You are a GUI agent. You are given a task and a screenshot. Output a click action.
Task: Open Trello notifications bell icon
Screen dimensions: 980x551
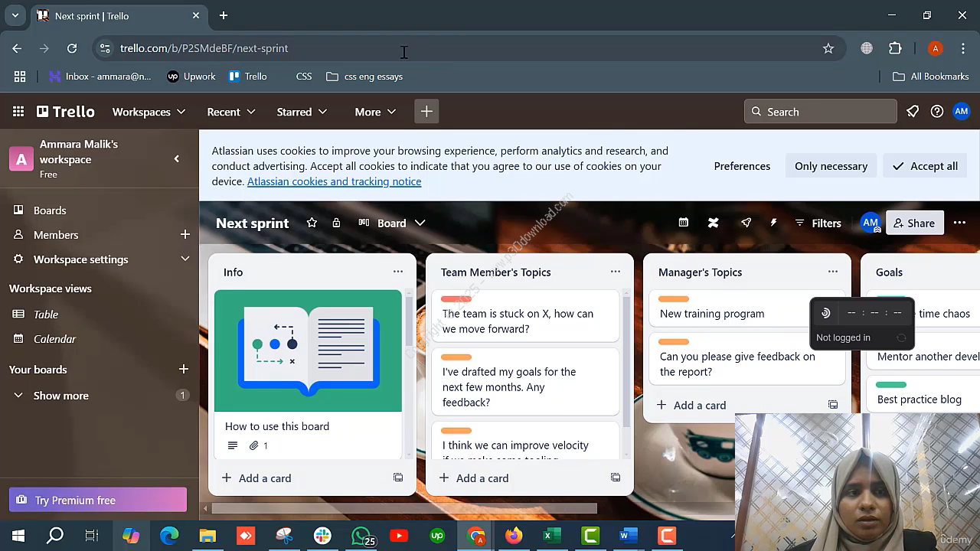pyautogui.click(x=913, y=112)
